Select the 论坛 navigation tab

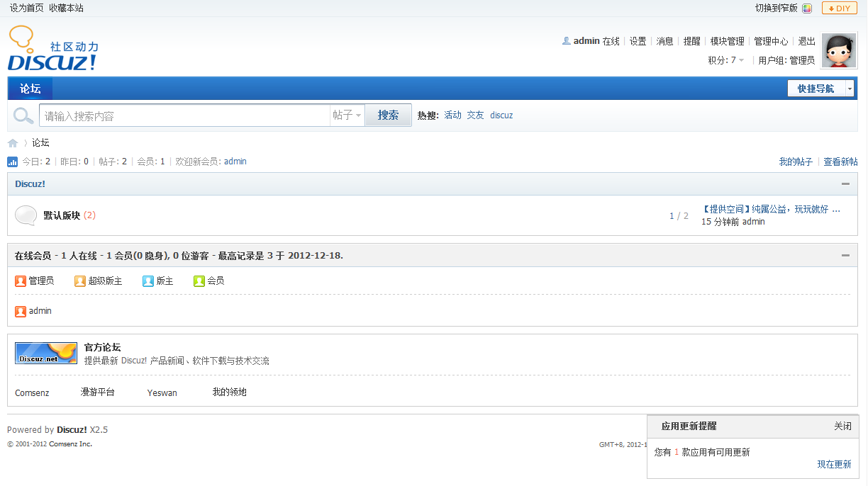(x=30, y=88)
